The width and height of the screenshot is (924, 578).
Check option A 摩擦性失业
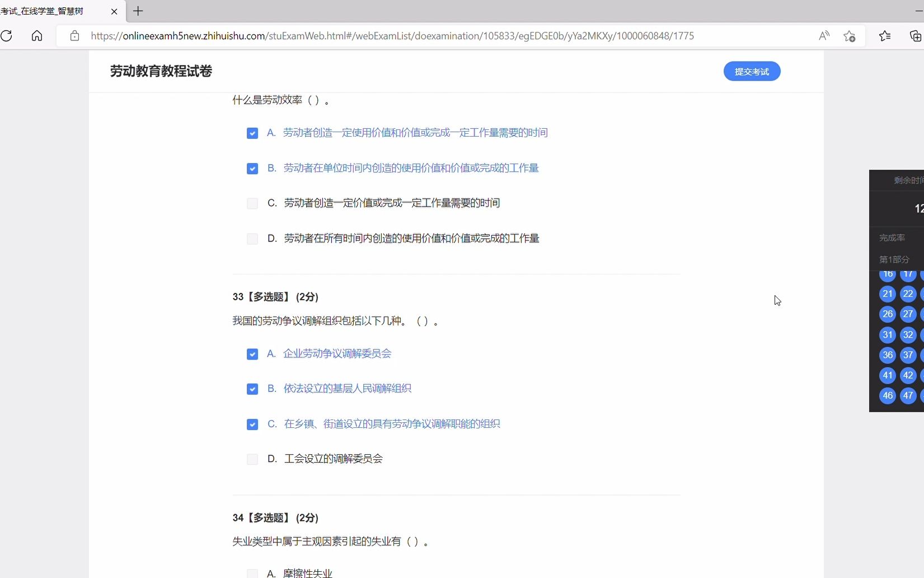252,574
